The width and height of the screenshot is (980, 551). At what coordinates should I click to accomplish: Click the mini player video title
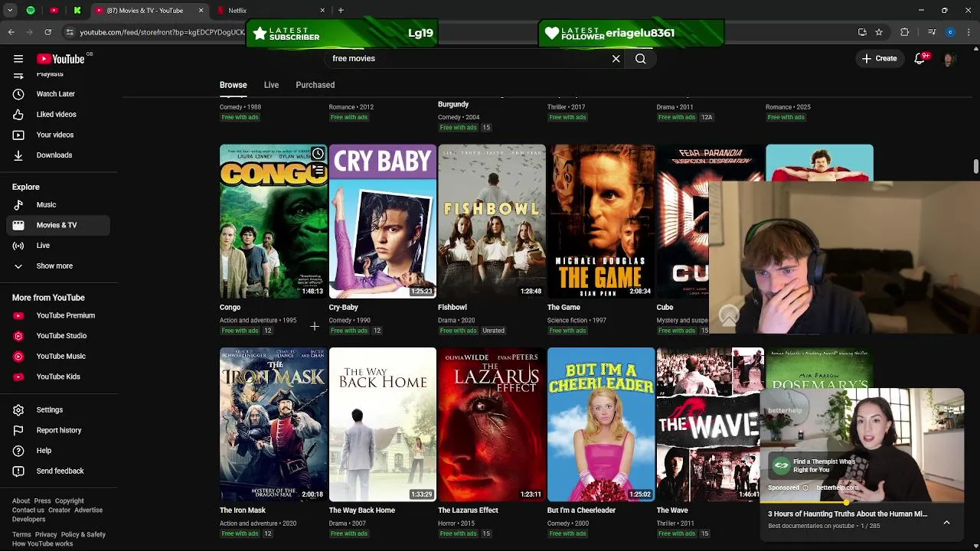[x=848, y=514]
